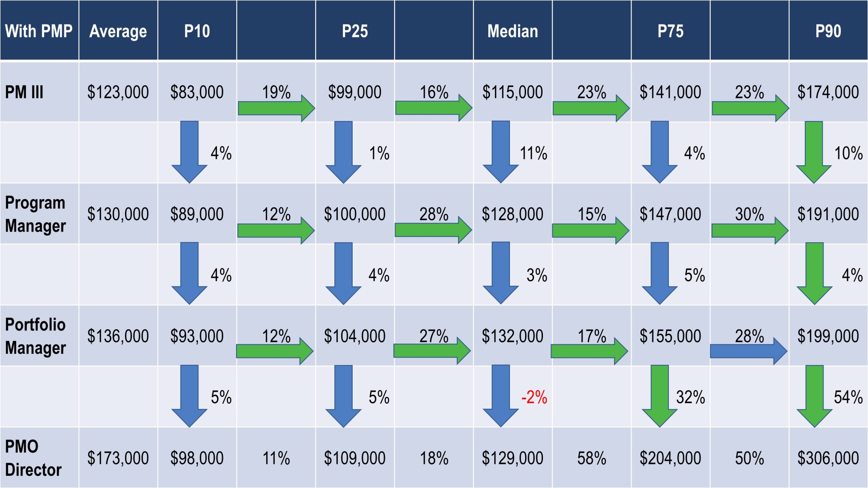
Task: Click the green arrow labeled 19%
Action: pos(276,108)
